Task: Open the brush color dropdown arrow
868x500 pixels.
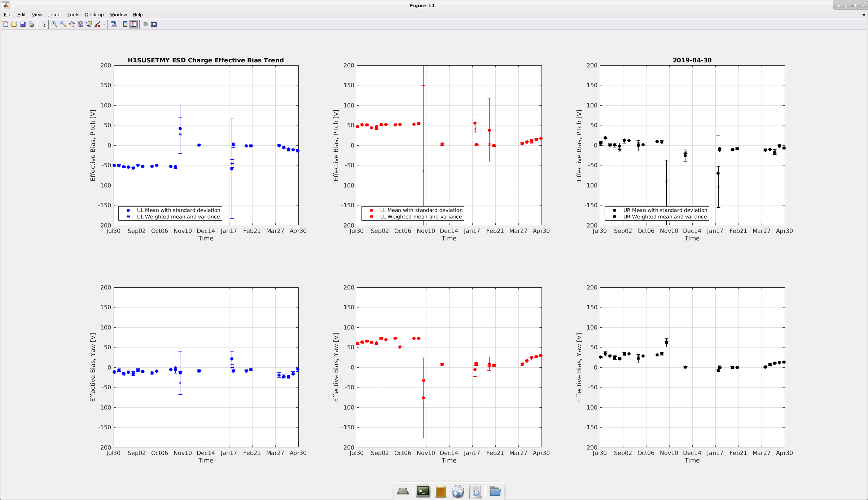Action: (x=104, y=25)
